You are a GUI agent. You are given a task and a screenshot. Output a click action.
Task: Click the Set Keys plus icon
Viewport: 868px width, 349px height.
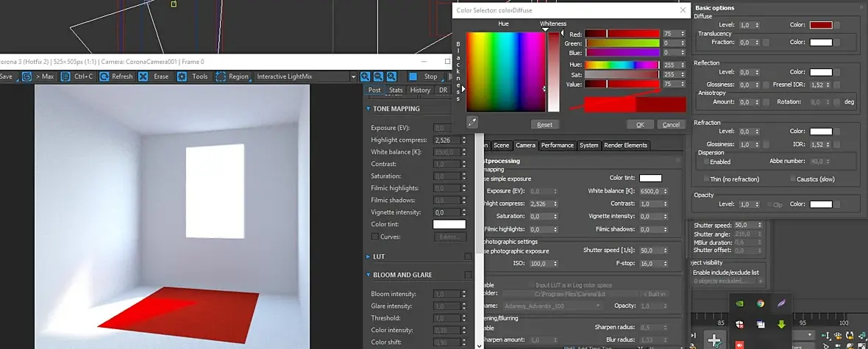[x=715, y=339]
